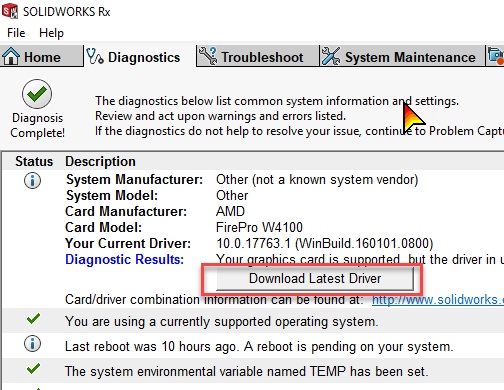
Task: Select the 'FirePro W4100' card model value
Action: tap(259, 227)
